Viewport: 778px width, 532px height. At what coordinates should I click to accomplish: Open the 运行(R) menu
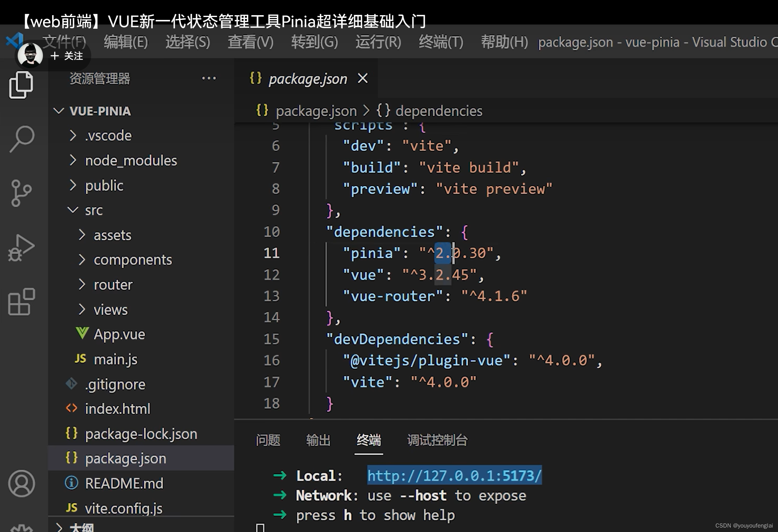click(378, 42)
